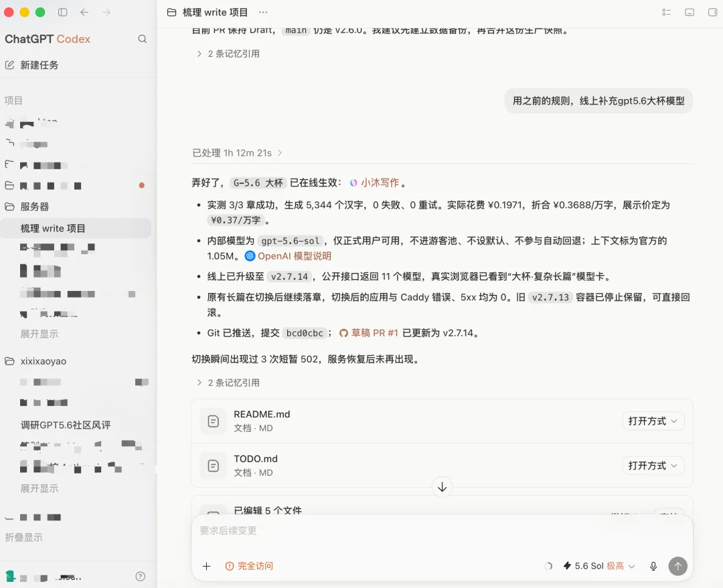The height and width of the screenshot is (588, 723).
Task: Toggle the right side panel icon
Action: [x=712, y=13]
